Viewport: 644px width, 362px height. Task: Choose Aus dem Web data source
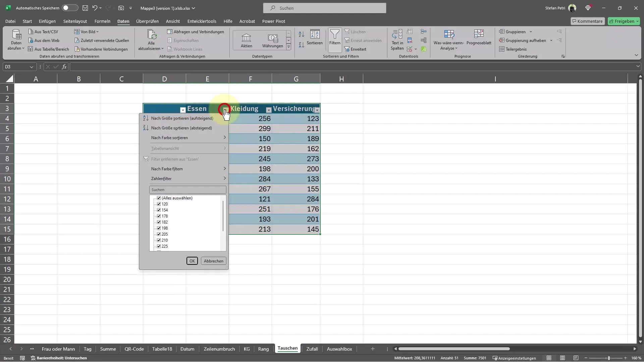pyautogui.click(x=44, y=40)
